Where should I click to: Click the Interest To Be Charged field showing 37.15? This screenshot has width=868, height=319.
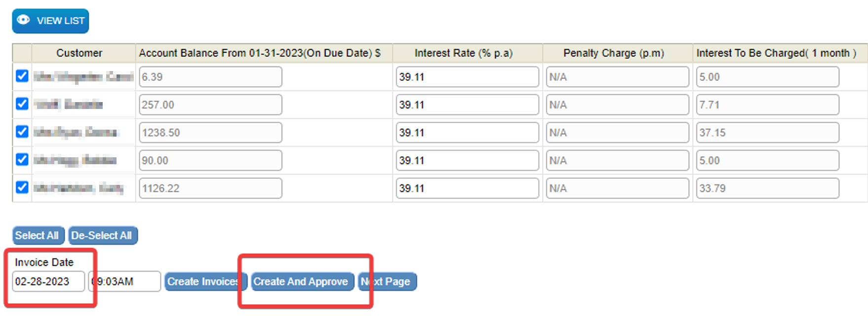click(x=767, y=133)
